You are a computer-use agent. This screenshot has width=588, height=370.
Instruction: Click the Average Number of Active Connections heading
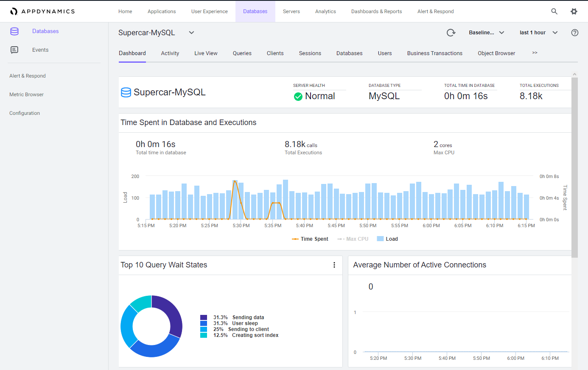coord(420,265)
